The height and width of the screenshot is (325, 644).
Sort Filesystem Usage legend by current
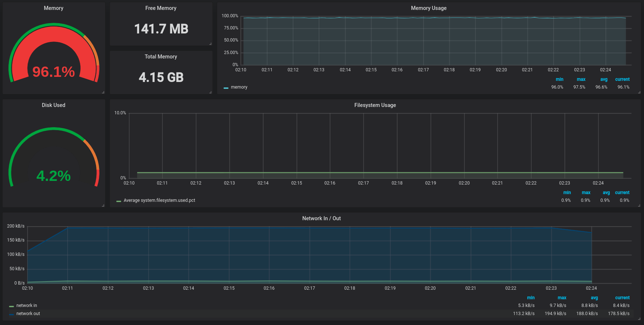pos(622,193)
